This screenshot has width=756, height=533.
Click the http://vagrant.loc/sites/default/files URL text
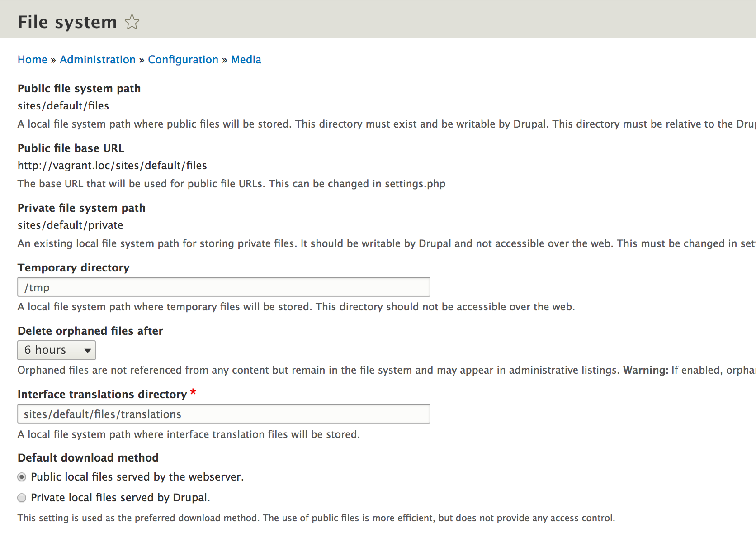112,166
